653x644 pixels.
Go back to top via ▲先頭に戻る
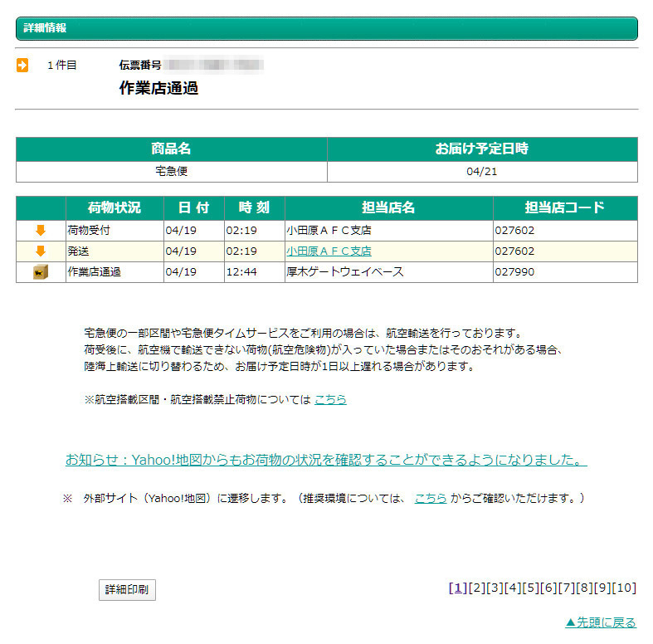[x=601, y=622]
